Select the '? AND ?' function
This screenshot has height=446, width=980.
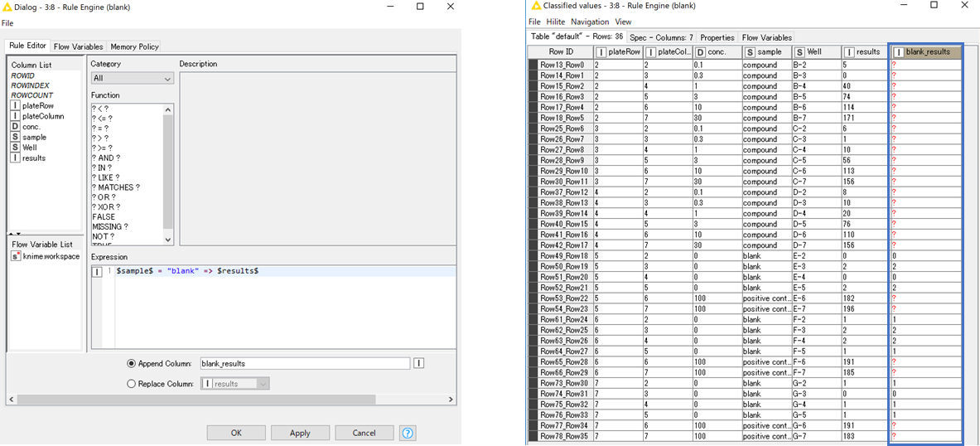(x=106, y=158)
